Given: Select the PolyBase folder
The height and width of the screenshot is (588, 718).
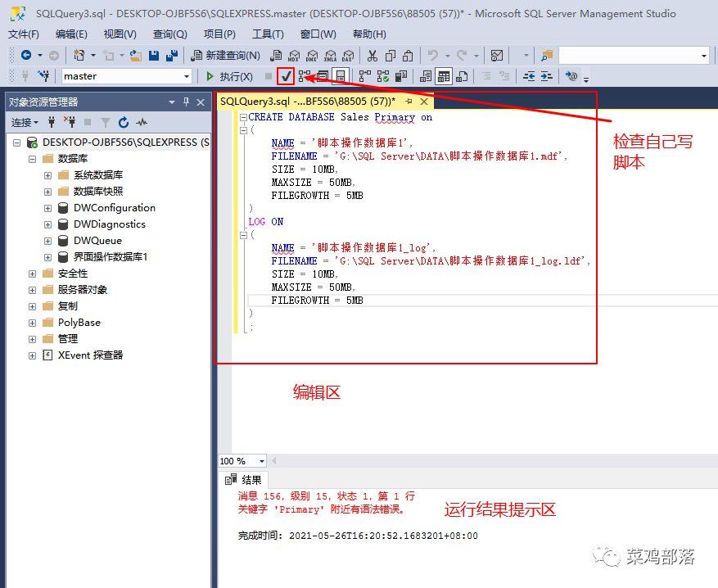Looking at the screenshot, I should click(79, 323).
